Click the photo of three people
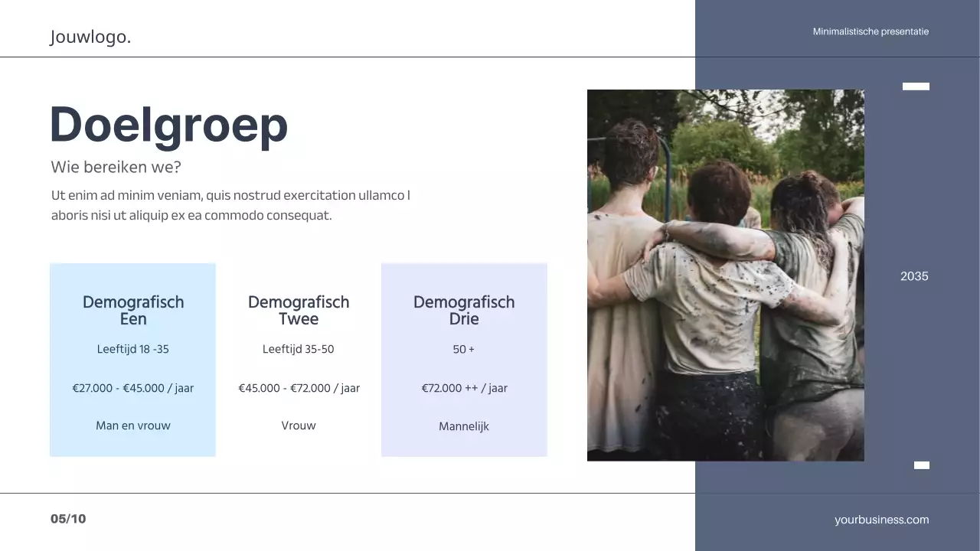This screenshot has height=551, width=980. pos(726,275)
